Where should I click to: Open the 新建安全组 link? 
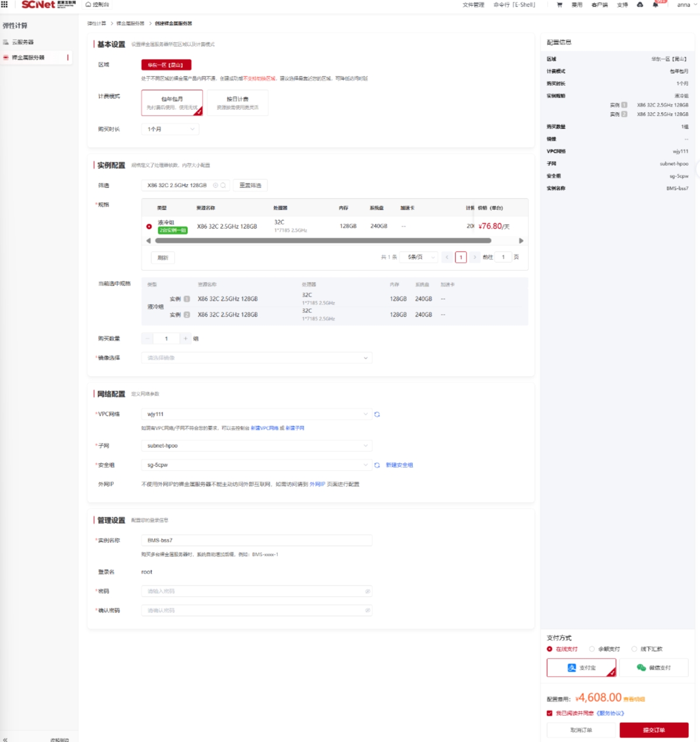click(399, 465)
